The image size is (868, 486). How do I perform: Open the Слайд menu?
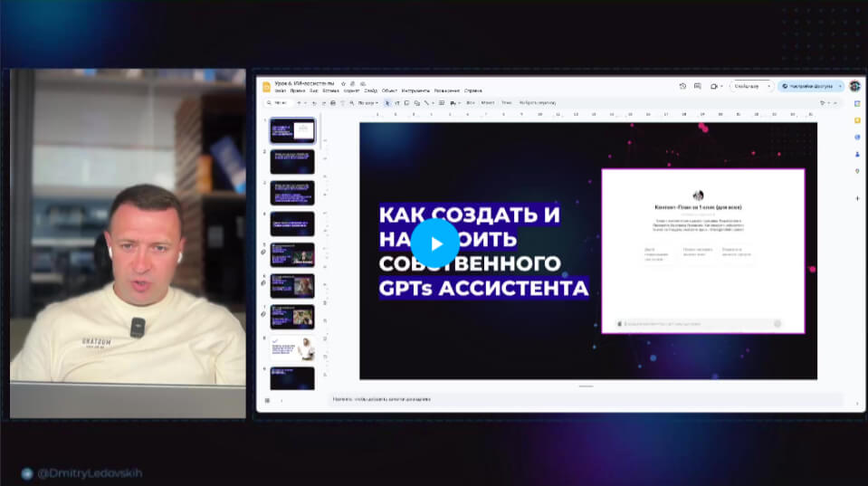click(x=371, y=91)
